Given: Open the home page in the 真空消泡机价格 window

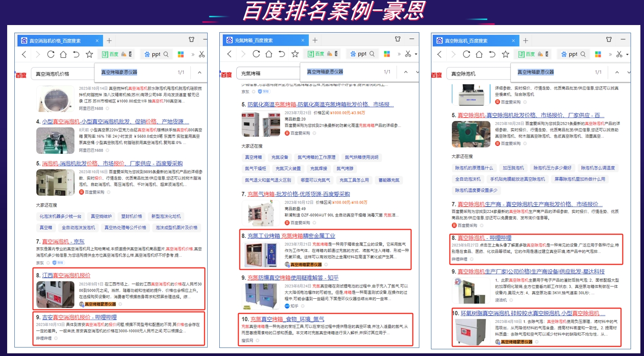Looking at the screenshot, I should [x=63, y=54].
